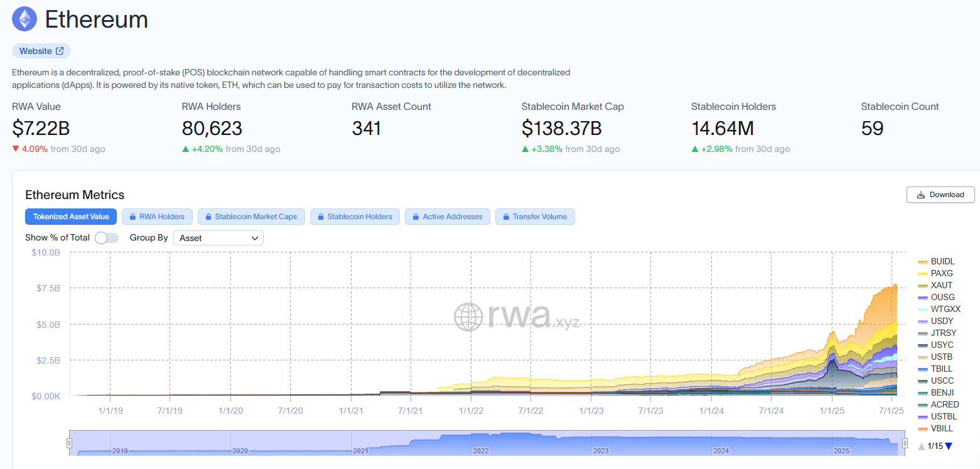Toggle JTRSY legend entry
This screenshot has width=980, height=469.
937,333
